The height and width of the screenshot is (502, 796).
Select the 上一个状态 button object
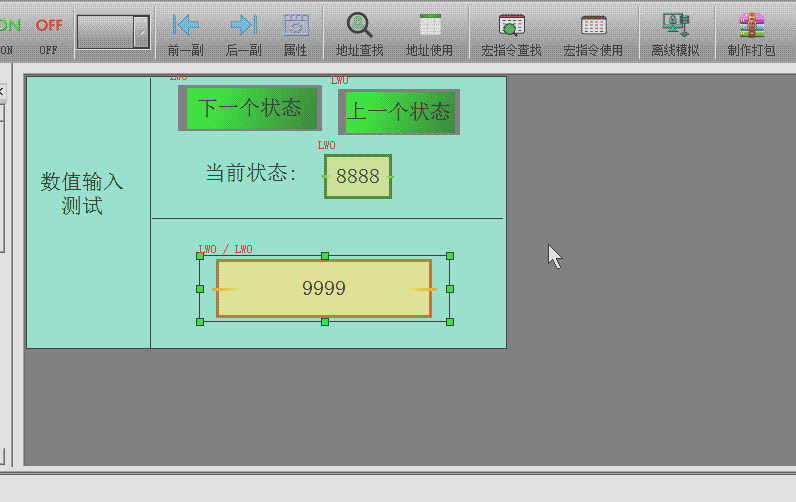[x=398, y=112]
